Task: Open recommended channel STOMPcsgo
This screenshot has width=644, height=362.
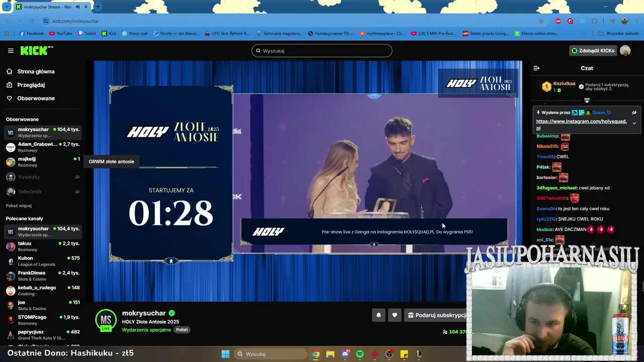Action: [x=43, y=320]
